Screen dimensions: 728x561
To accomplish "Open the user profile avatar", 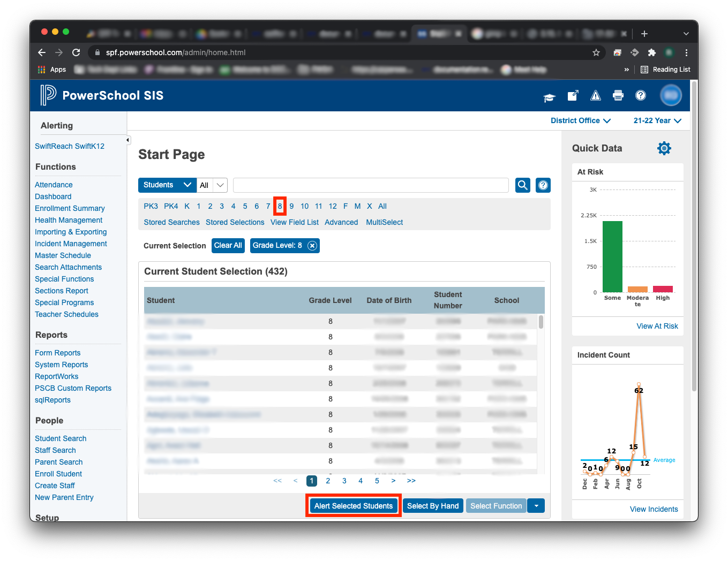I will click(671, 95).
